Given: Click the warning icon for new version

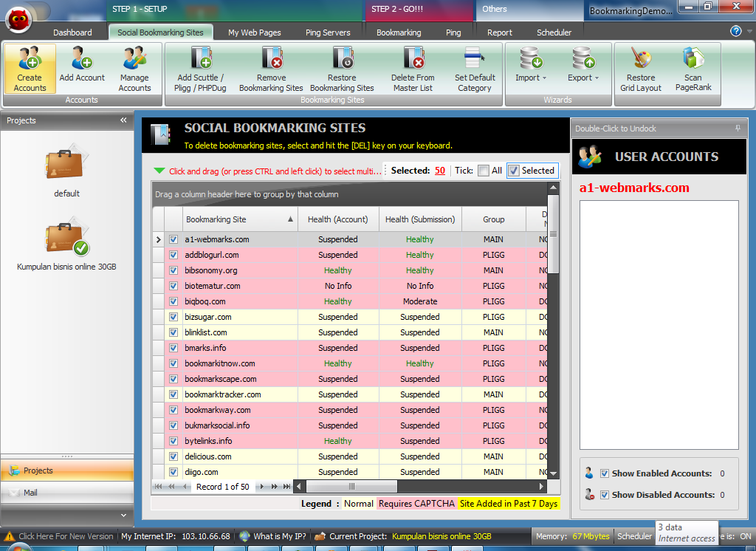Looking at the screenshot, I should (x=9, y=536).
